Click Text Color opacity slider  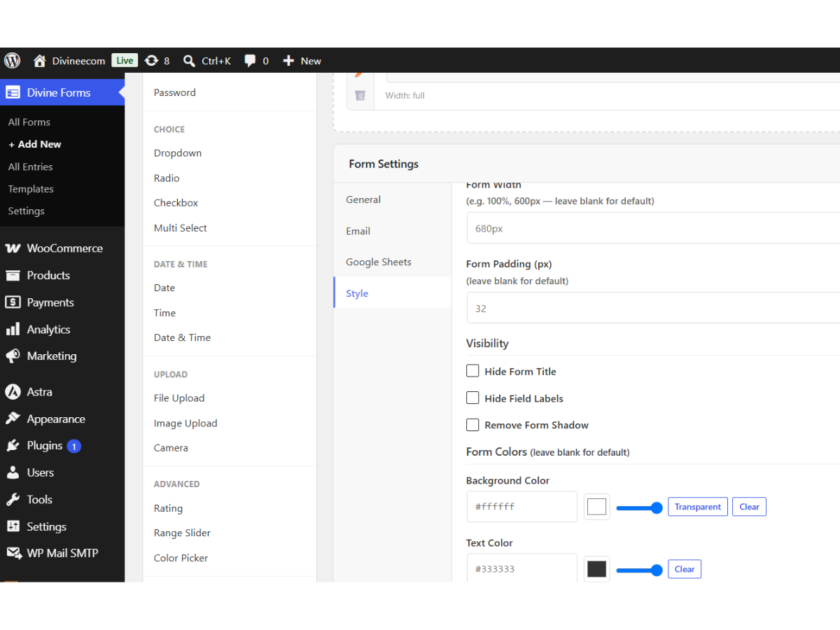pos(639,570)
